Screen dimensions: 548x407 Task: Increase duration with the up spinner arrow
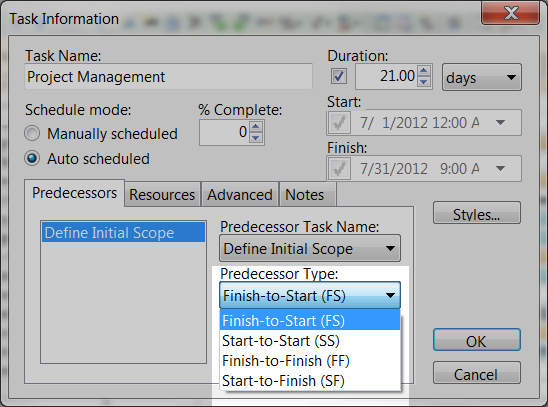(424, 71)
